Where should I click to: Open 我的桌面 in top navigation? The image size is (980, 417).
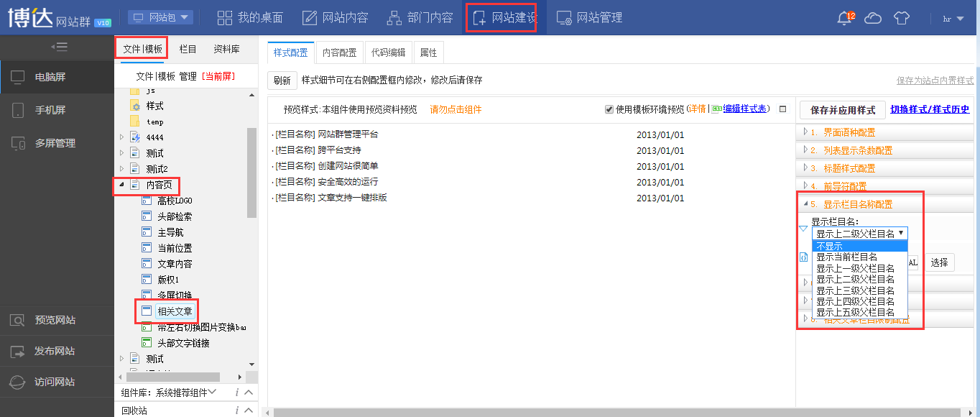point(250,17)
